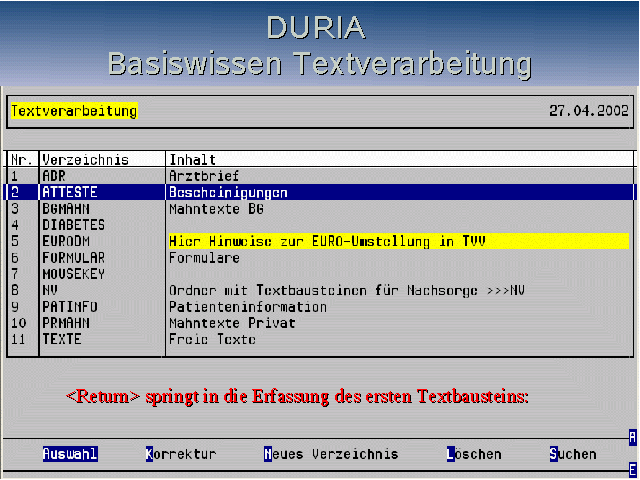The width and height of the screenshot is (640, 480).
Task: Click the yellow EURO-Umstellung hint text
Action: point(327,241)
